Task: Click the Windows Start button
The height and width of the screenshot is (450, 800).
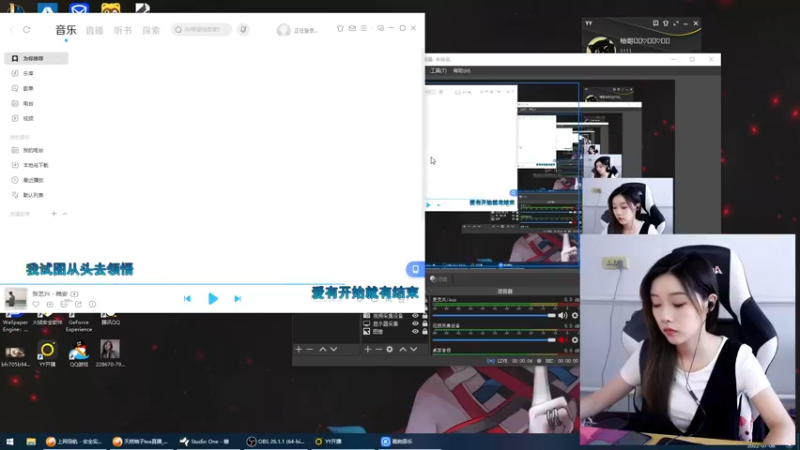Action: coord(10,441)
